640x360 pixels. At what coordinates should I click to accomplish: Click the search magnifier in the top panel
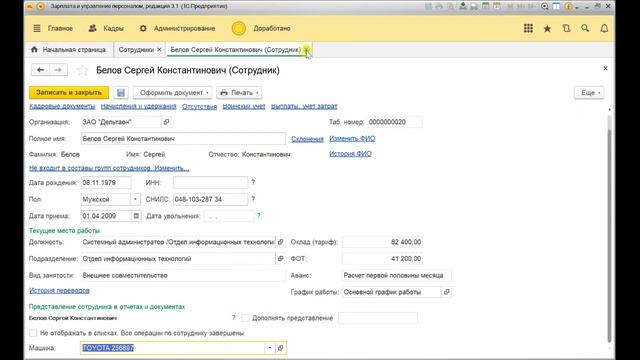[x=585, y=28]
